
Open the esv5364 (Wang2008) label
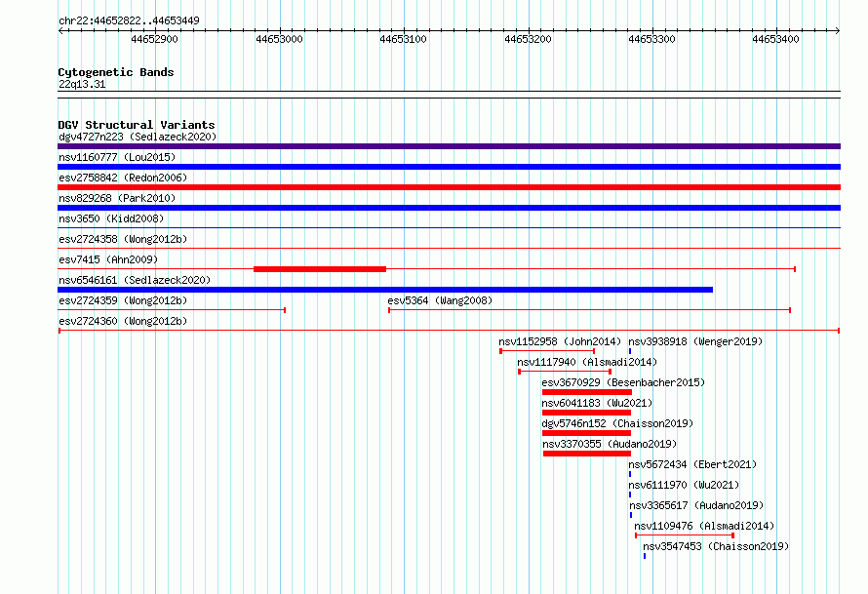(x=440, y=300)
